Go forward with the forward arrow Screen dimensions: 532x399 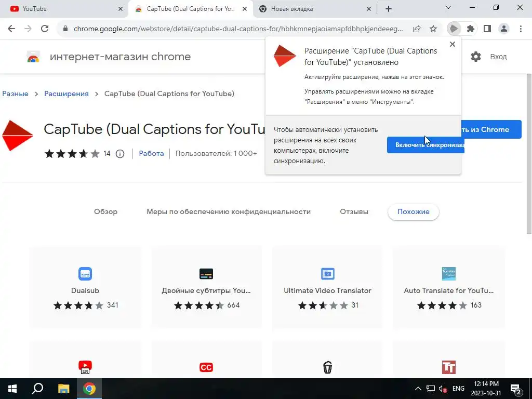point(28,29)
